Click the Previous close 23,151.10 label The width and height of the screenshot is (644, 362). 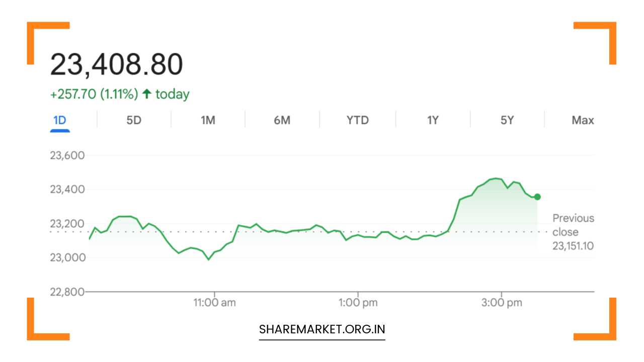pyautogui.click(x=573, y=232)
